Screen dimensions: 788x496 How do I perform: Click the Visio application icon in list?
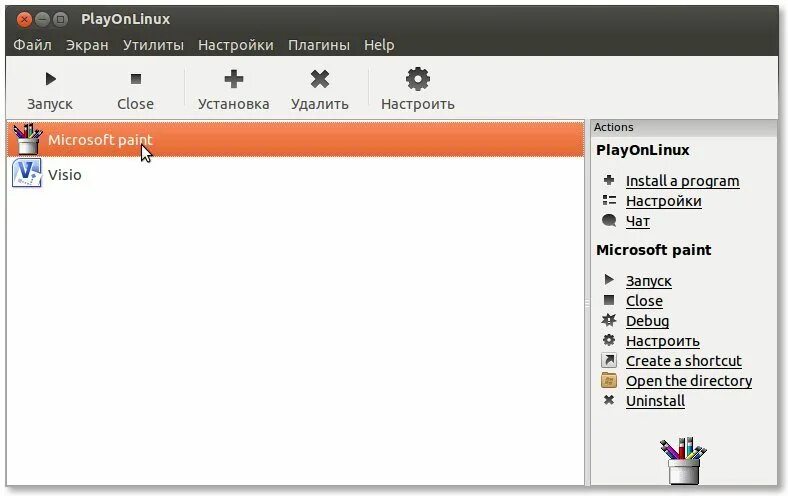(x=27, y=173)
